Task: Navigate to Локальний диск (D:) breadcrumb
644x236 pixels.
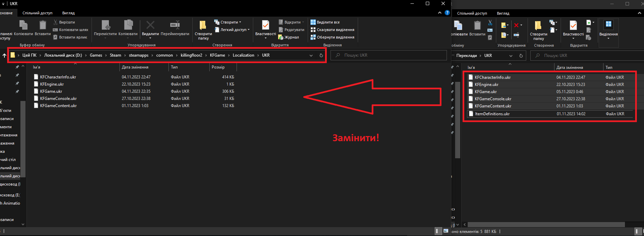Action: [x=63, y=55]
